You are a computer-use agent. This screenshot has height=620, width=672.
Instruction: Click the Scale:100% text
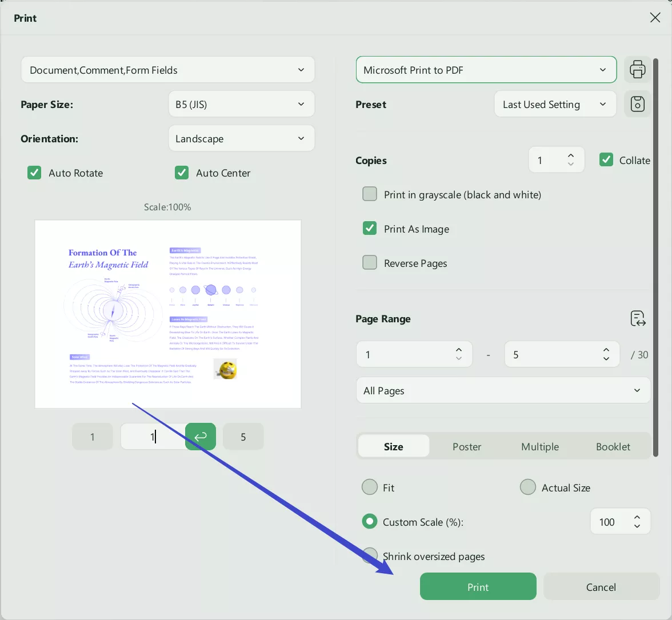pyautogui.click(x=167, y=206)
